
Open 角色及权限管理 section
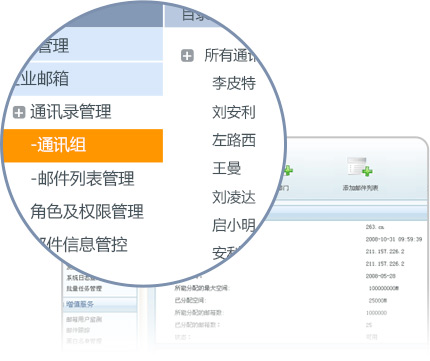coord(87,211)
